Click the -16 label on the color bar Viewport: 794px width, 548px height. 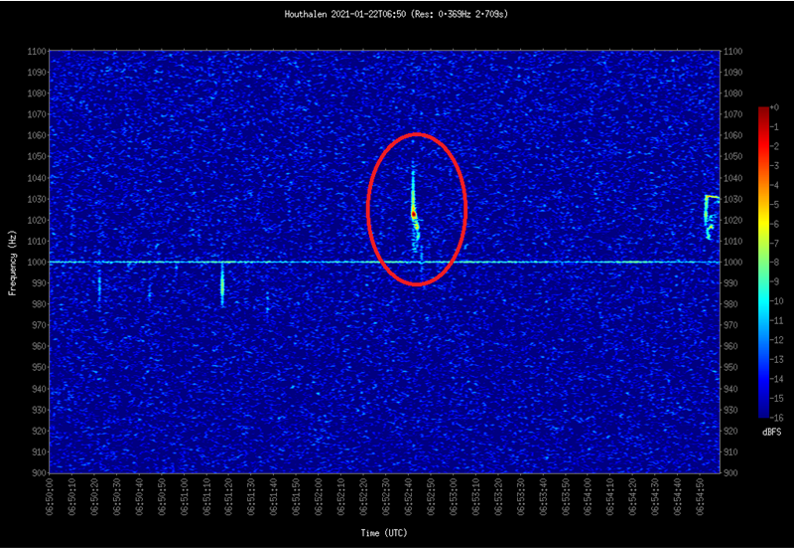coord(778,416)
